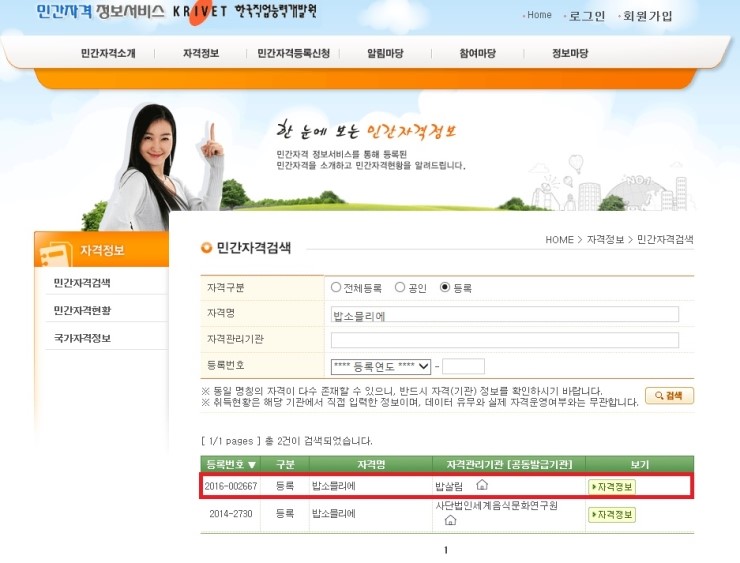The width and height of the screenshot is (740, 563).
Task: Select the 공인 radio option
Action: tap(400, 287)
